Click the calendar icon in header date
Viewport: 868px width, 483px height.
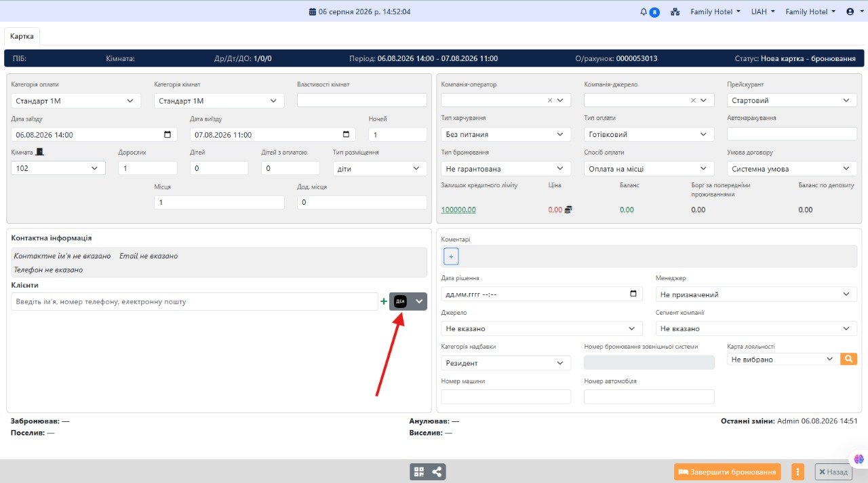[313, 12]
